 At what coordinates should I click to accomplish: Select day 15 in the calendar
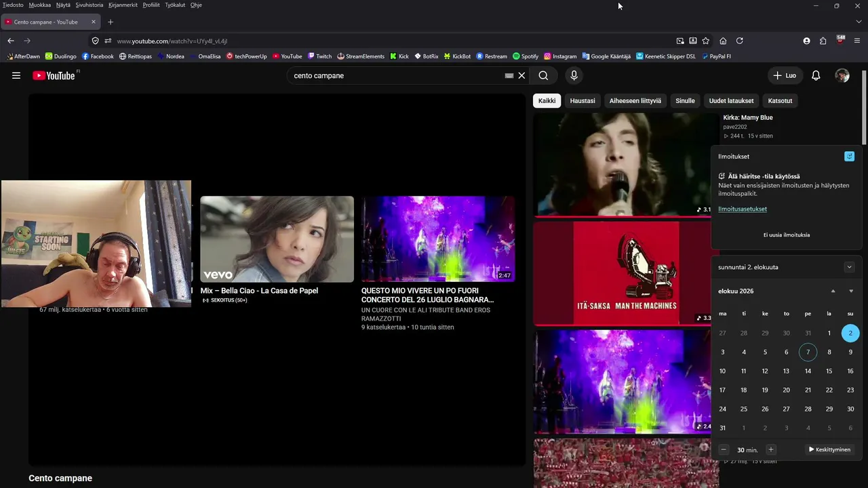(829, 371)
